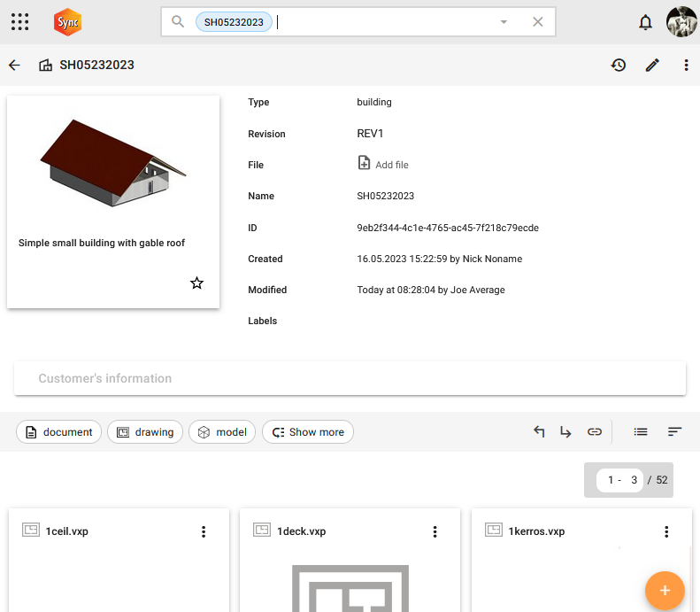
Task: Filter by document type chip
Action: 58,432
